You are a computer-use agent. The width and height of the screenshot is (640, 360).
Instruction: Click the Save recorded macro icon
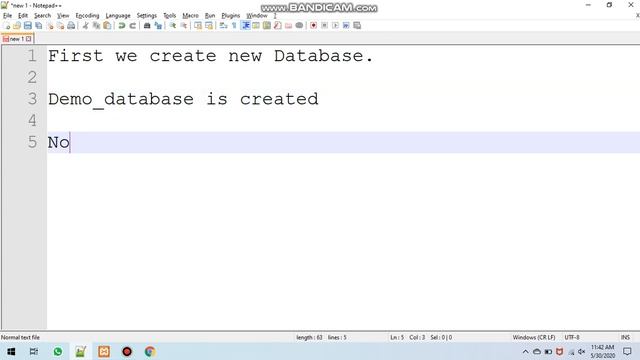point(357,26)
